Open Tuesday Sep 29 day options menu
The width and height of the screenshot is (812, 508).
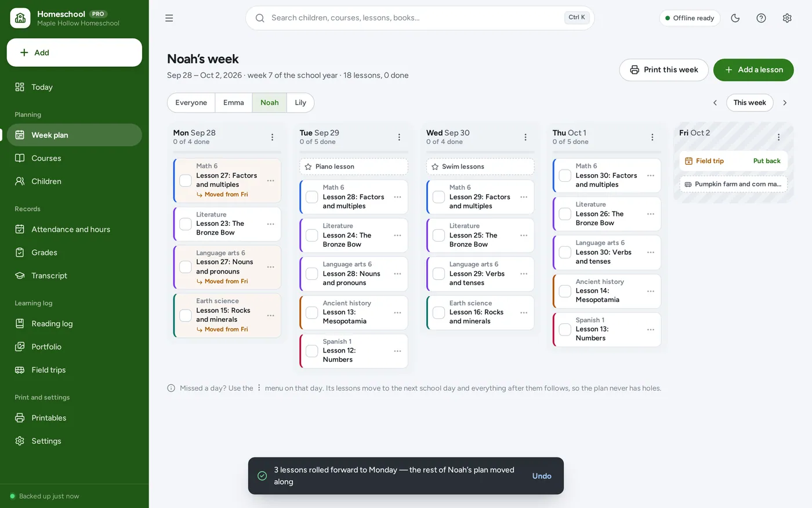pos(399,137)
